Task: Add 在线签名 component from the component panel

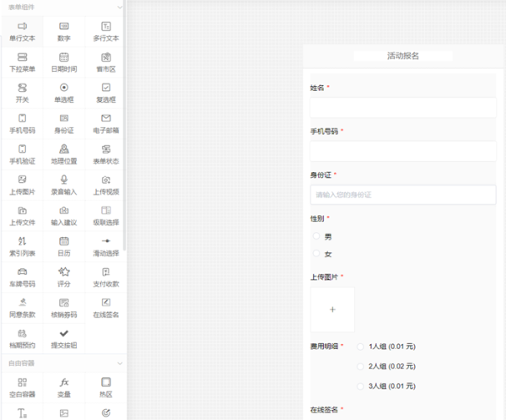Action: pos(106,308)
